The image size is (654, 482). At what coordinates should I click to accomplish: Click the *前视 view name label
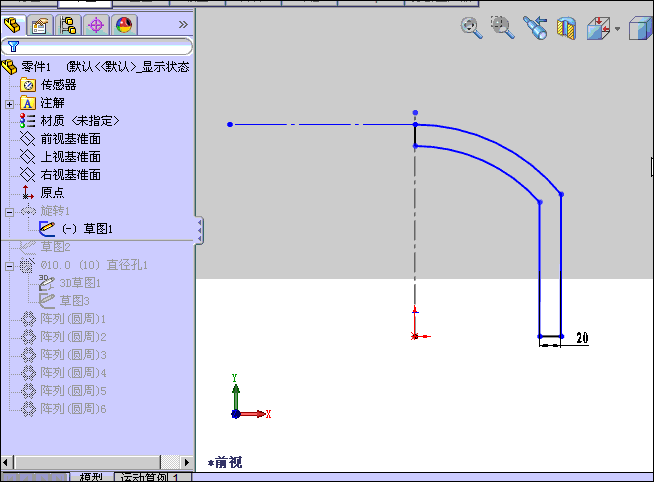225,462
